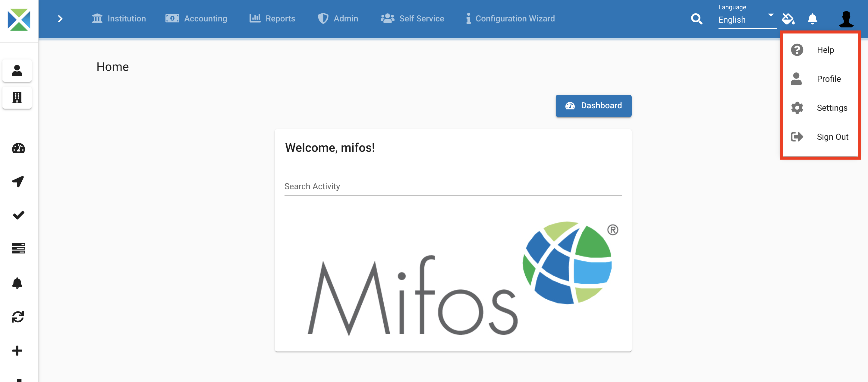Open Settings from the user menu
This screenshot has height=382, width=868.
click(x=820, y=108)
